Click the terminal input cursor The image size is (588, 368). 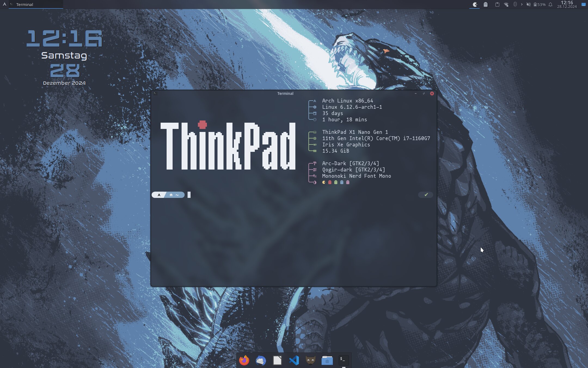tap(189, 195)
